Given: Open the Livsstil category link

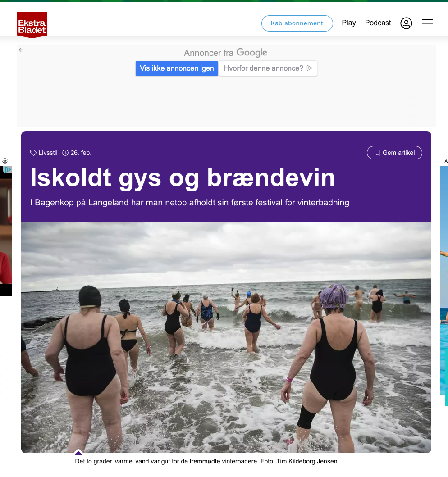Looking at the screenshot, I should [x=48, y=153].
